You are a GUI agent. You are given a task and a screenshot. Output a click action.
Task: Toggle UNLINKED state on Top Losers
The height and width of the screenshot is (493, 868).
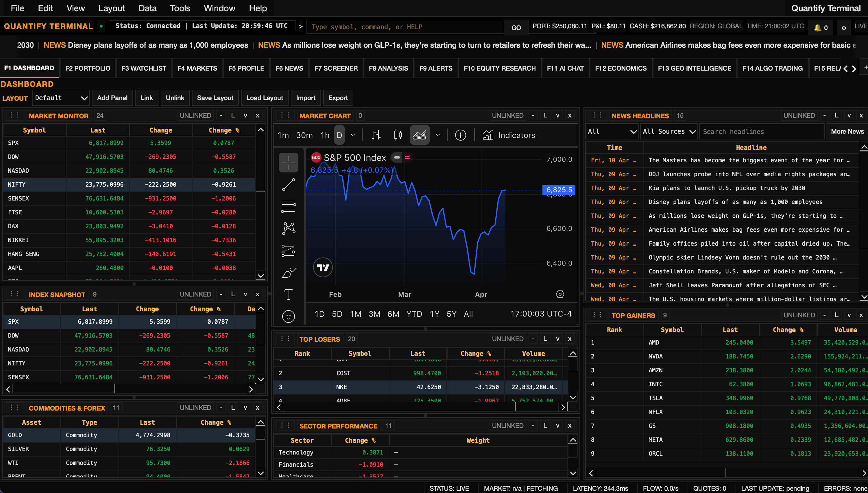click(507, 339)
